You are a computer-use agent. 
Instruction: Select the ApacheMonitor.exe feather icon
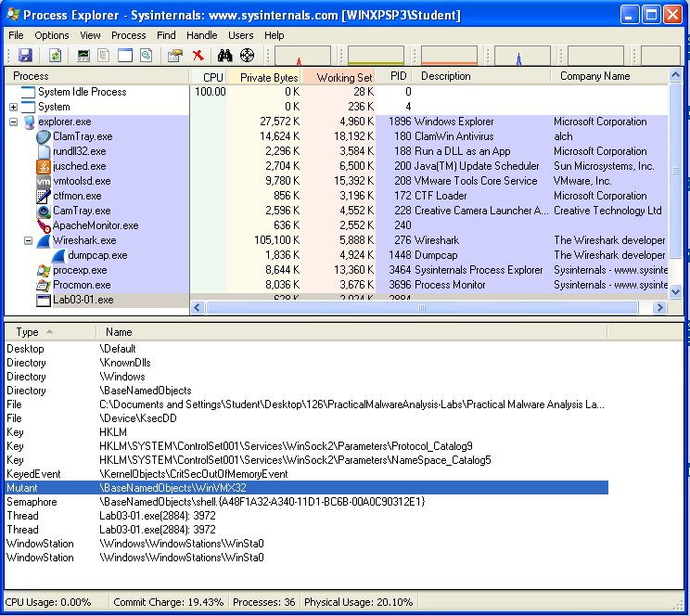43,225
